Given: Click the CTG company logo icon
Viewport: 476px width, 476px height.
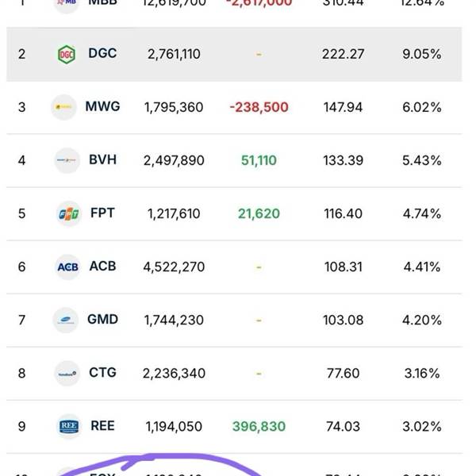Looking at the screenshot, I should [x=67, y=374].
